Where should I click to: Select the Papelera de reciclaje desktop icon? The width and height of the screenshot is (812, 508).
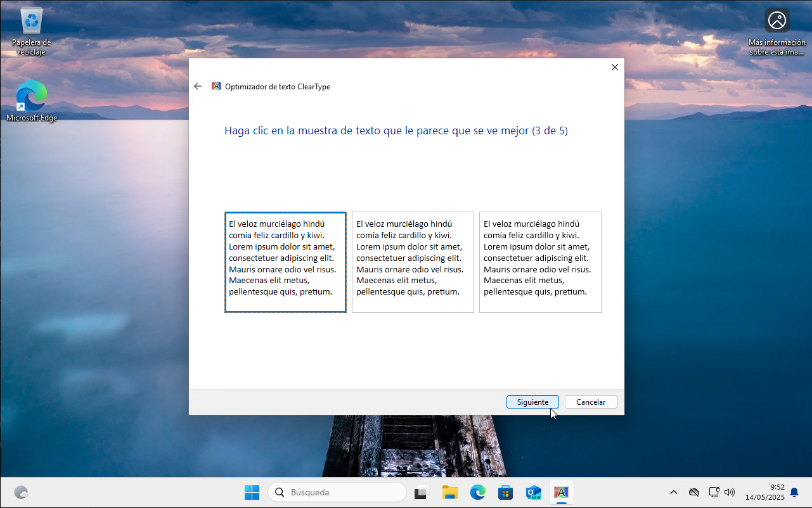click(x=31, y=32)
